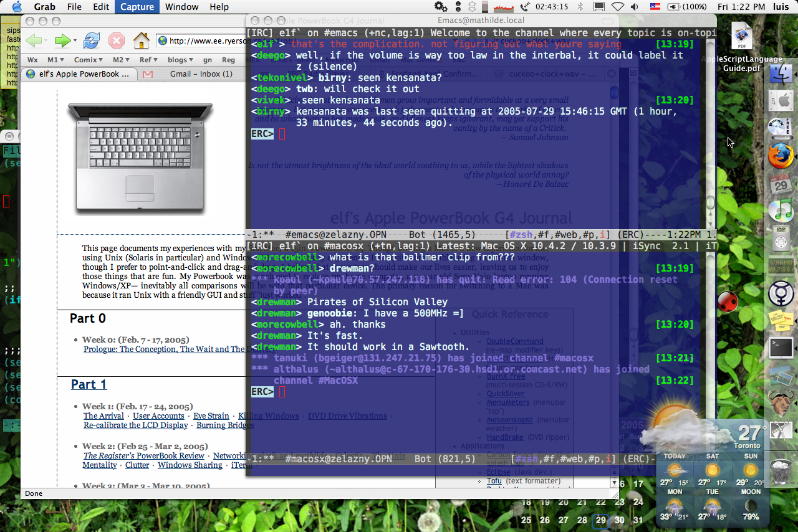Open the Wx bookmark
The width and height of the screenshot is (798, 532).
click(32, 60)
